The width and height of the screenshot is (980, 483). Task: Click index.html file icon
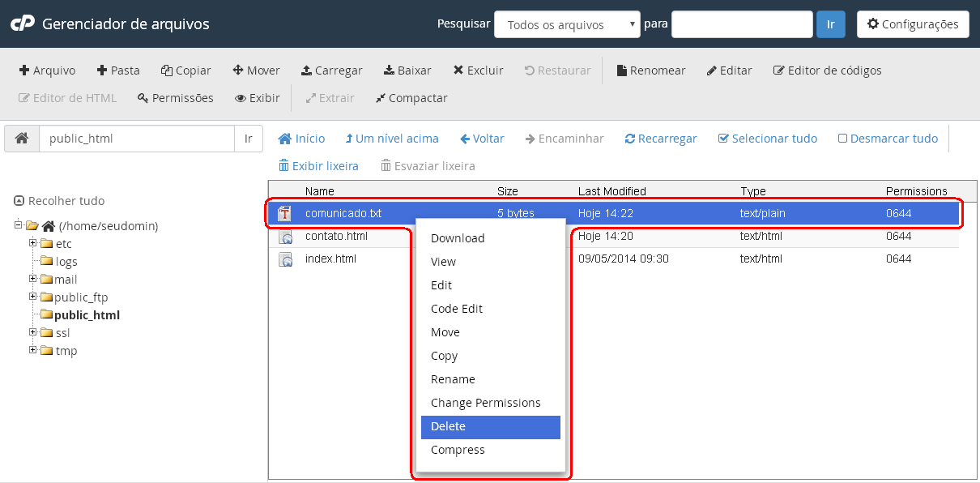coord(285,259)
